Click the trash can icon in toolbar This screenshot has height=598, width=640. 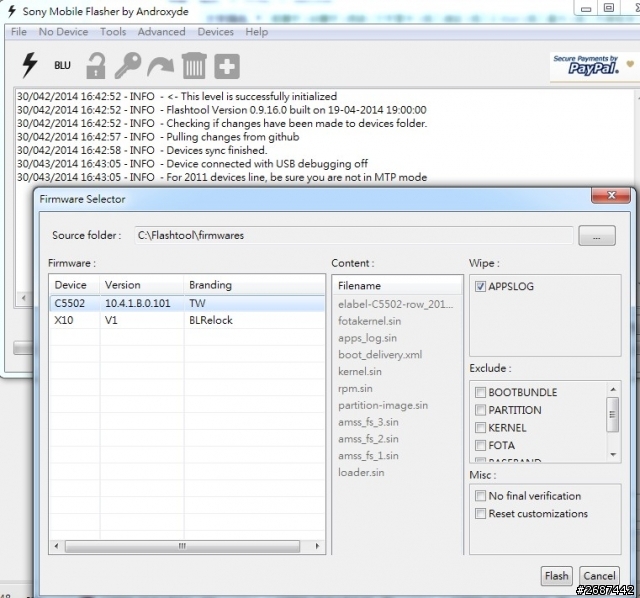point(193,66)
